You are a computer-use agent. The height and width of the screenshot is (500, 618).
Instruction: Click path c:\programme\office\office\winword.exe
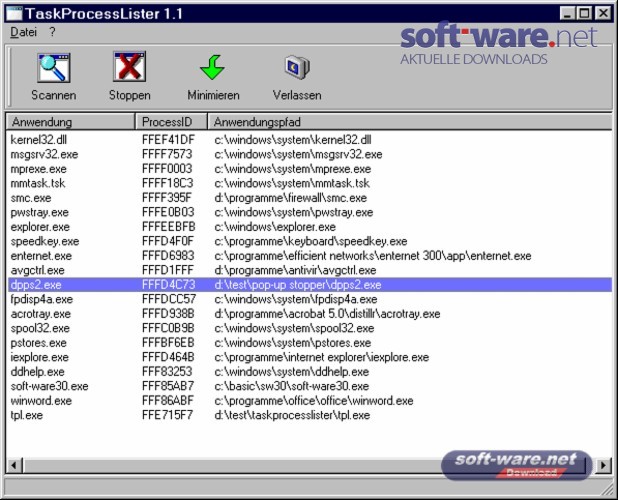pyautogui.click(x=314, y=401)
